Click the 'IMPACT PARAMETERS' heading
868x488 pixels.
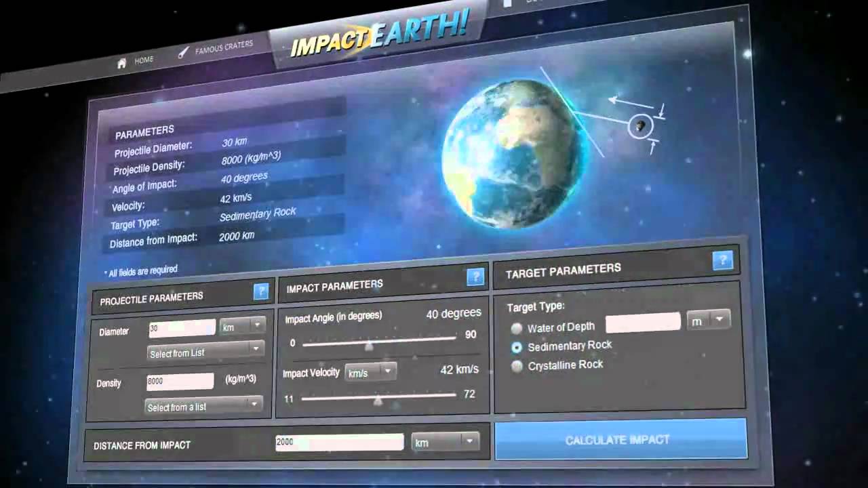335,285
